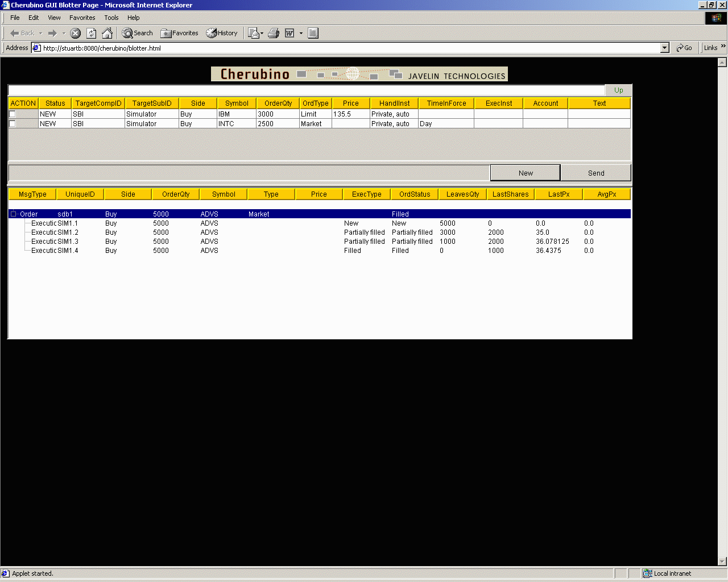Open the Favorites pane
This screenshot has width=728, height=582.
(x=180, y=33)
